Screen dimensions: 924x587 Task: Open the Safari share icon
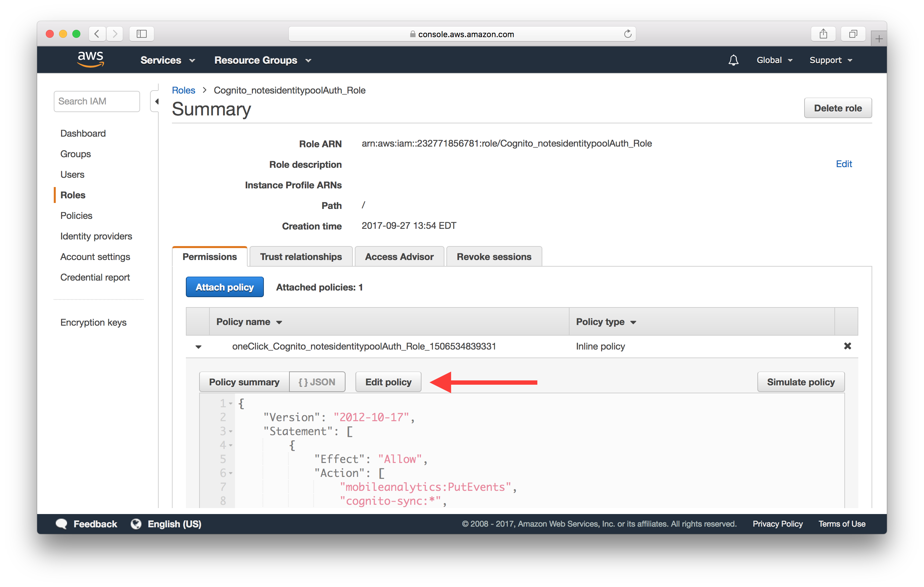point(823,34)
